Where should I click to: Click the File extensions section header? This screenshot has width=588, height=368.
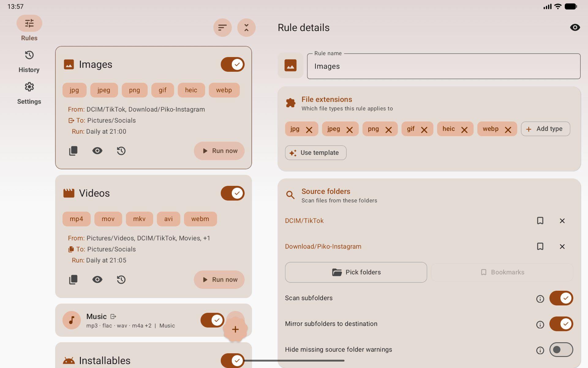pyautogui.click(x=327, y=99)
